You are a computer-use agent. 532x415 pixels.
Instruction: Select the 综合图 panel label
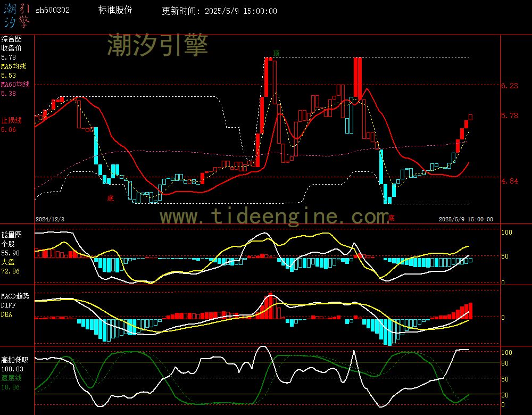(x=12, y=39)
